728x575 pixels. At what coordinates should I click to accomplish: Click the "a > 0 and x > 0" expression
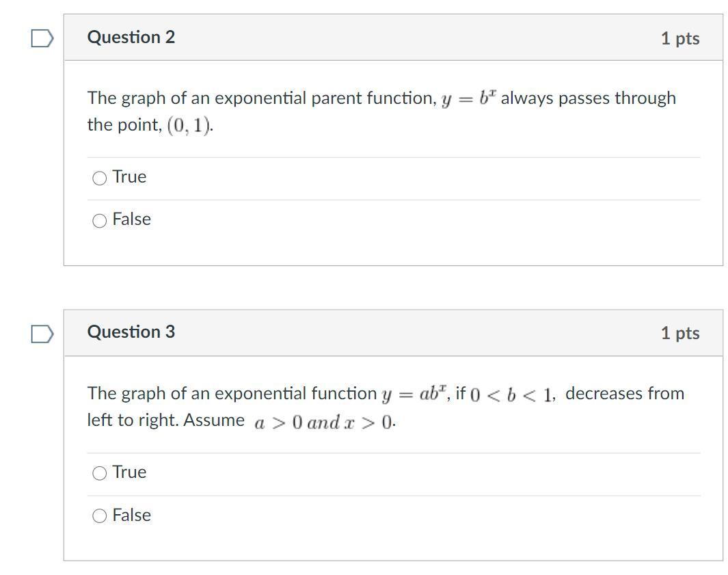[324, 423]
